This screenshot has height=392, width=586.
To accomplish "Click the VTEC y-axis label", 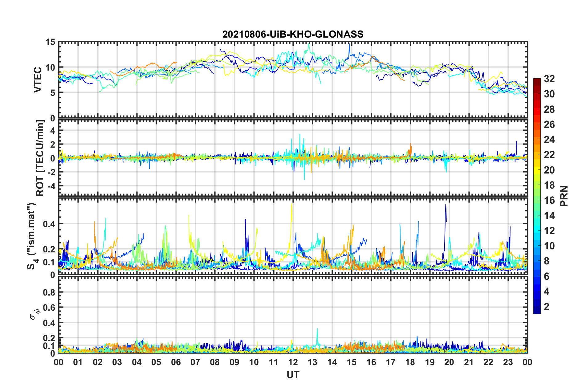I will pyautogui.click(x=38, y=80).
